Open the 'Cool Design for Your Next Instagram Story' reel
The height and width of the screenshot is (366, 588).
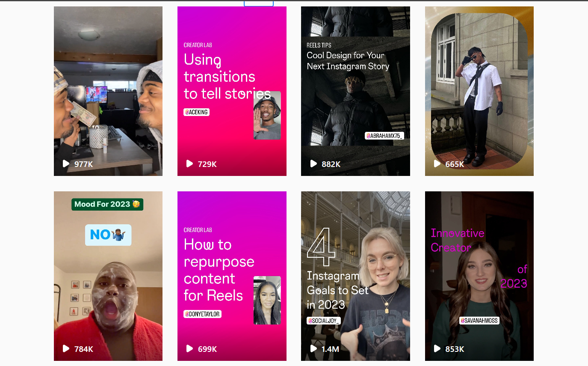pos(355,91)
